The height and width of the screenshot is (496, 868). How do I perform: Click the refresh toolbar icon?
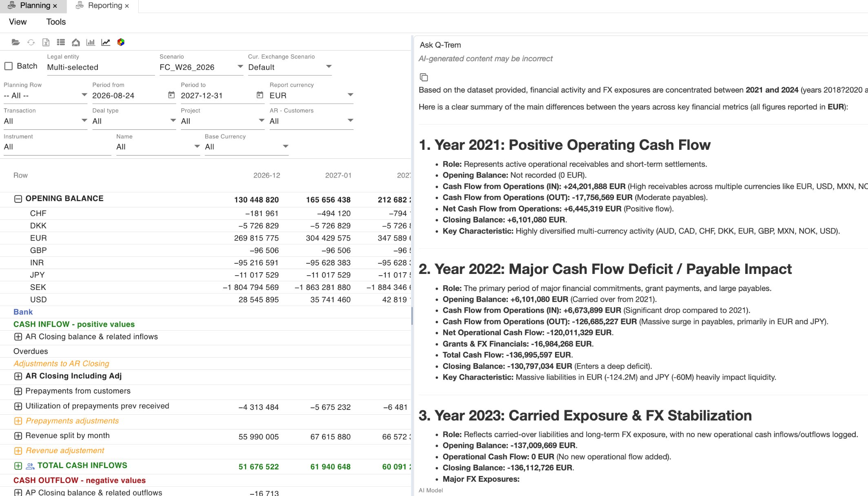tap(31, 42)
